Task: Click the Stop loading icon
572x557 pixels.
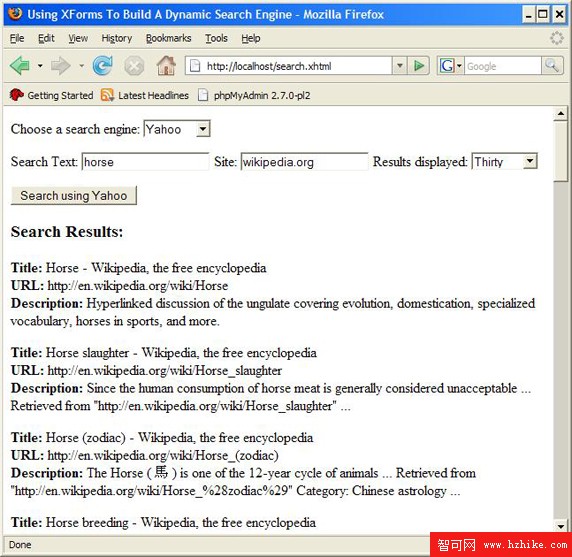Action: point(134,66)
